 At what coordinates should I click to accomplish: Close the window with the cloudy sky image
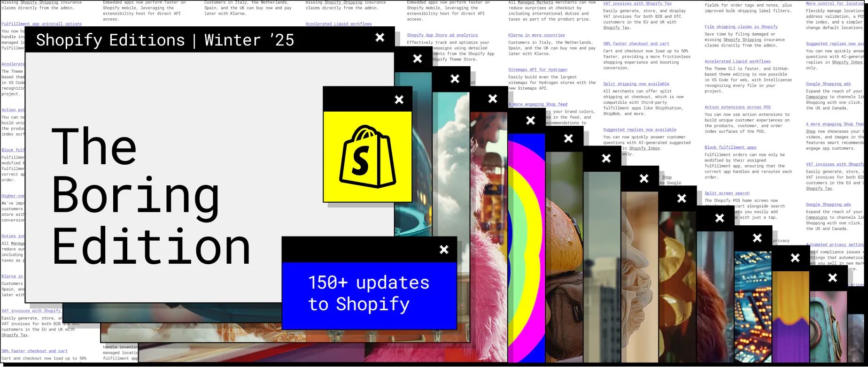(455, 79)
